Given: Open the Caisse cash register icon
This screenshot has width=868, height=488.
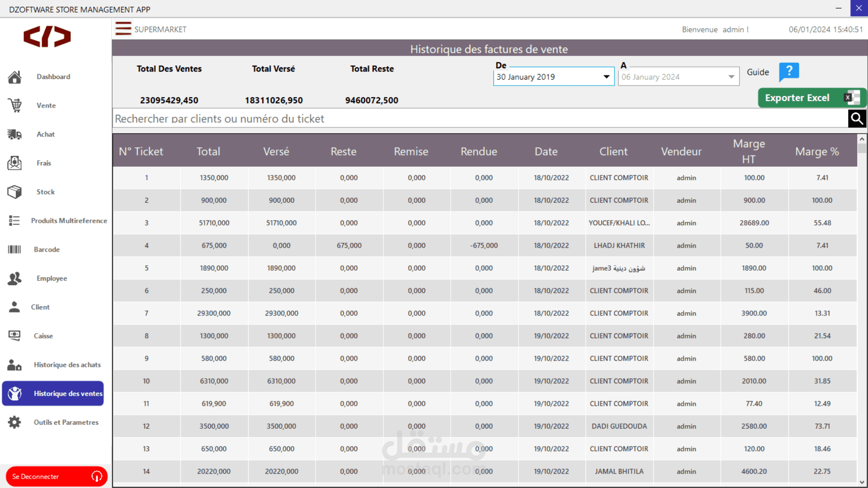Looking at the screenshot, I should (x=14, y=336).
